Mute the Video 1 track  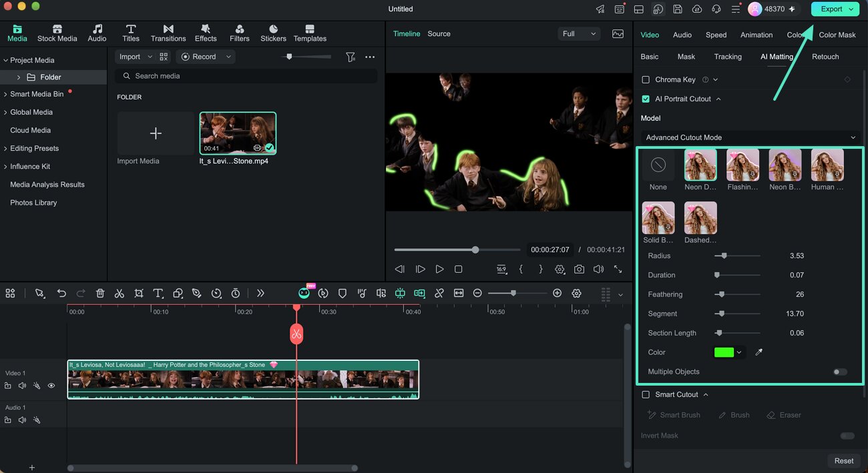(22, 386)
